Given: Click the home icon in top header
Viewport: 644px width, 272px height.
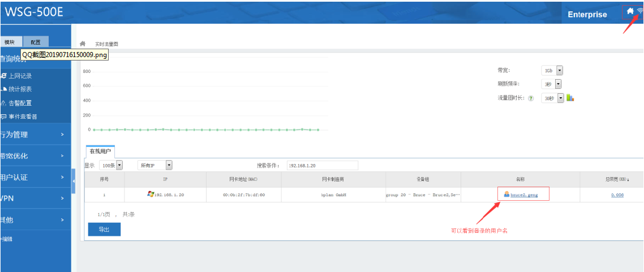Looking at the screenshot, I should point(630,11).
